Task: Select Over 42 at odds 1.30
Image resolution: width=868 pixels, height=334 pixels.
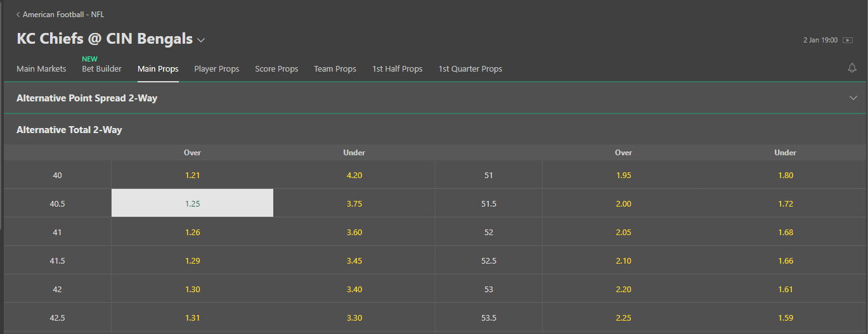Action: pos(192,289)
